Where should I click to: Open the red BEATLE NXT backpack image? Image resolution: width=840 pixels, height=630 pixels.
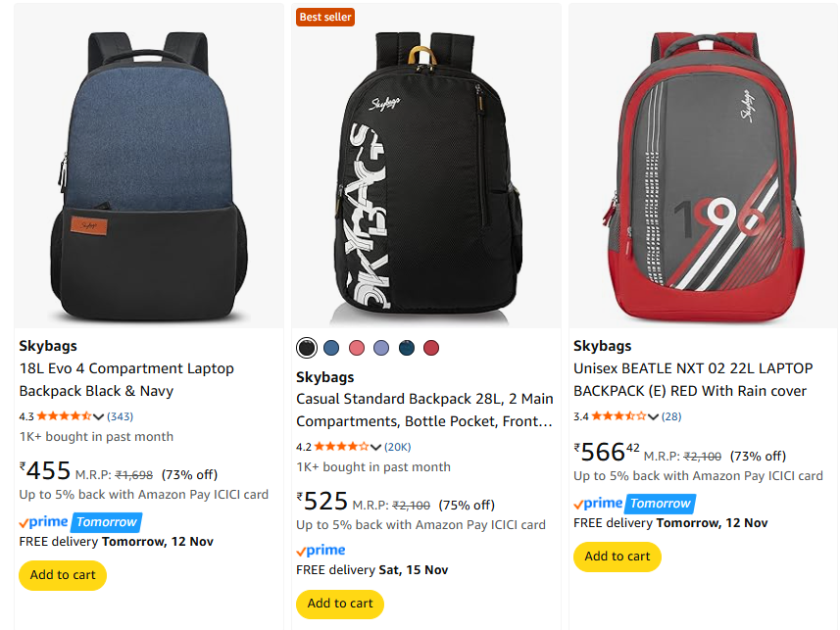[x=702, y=166]
